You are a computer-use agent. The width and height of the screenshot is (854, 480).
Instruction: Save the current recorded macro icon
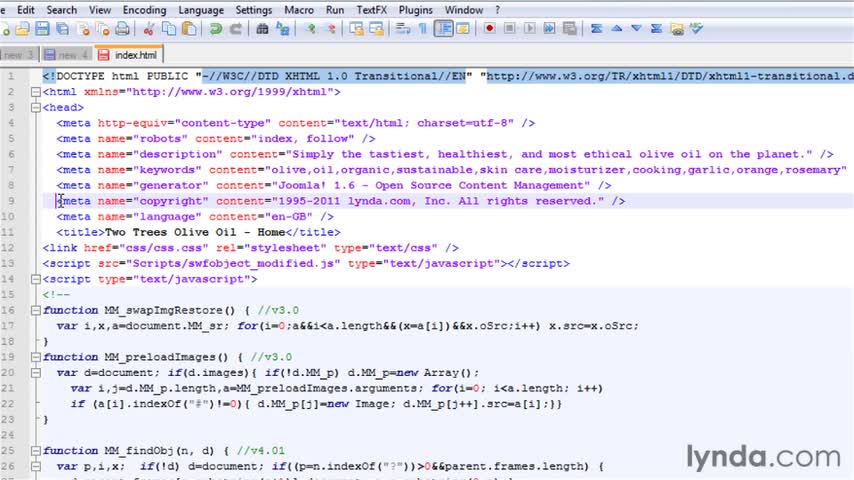pyautogui.click(x=570, y=29)
